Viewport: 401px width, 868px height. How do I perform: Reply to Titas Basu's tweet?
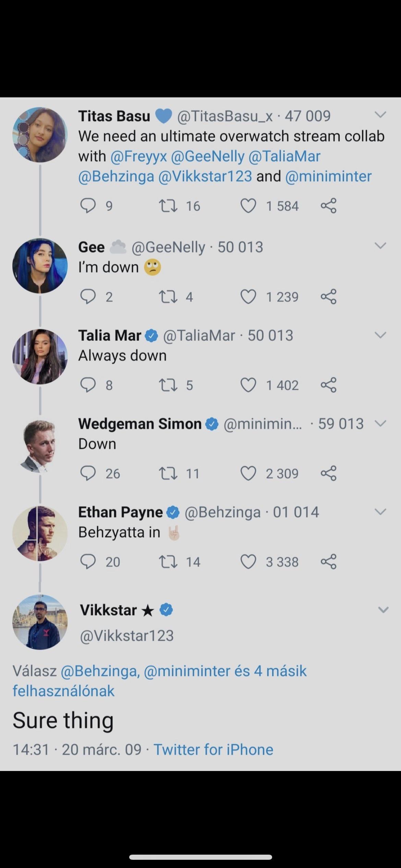point(88,206)
